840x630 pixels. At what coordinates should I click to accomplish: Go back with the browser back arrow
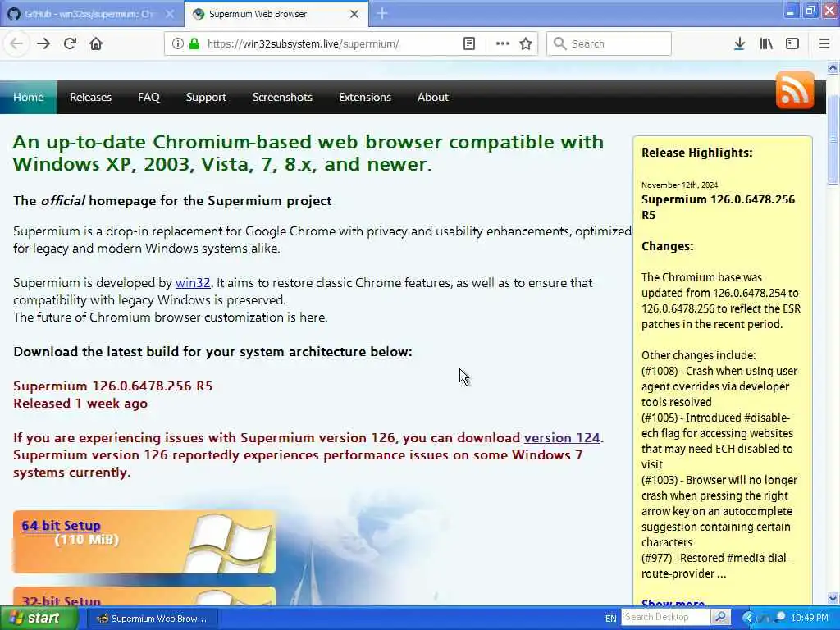click(x=16, y=44)
